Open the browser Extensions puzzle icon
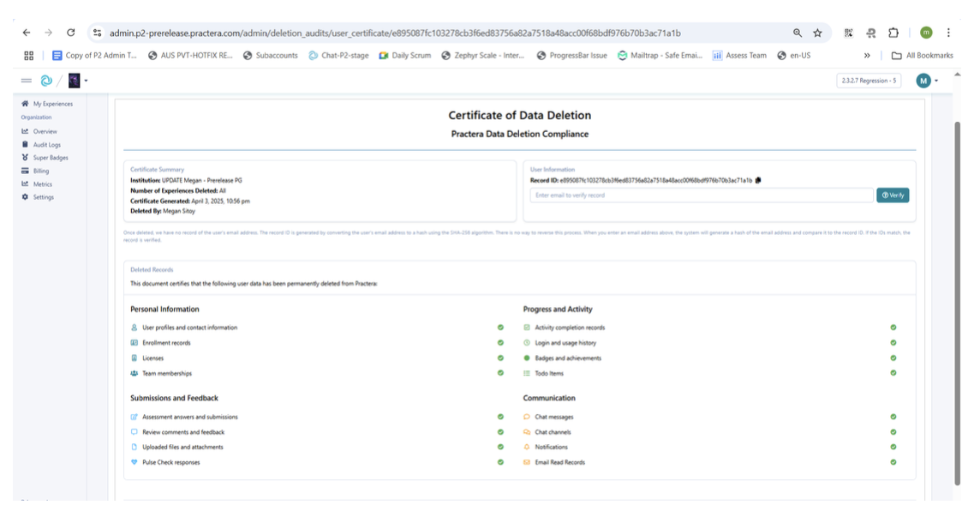Screen dimensions: 980x523 [893, 33]
